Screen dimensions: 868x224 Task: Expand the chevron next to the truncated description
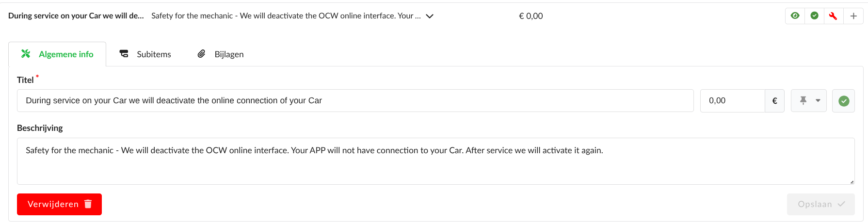tap(430, 16)
